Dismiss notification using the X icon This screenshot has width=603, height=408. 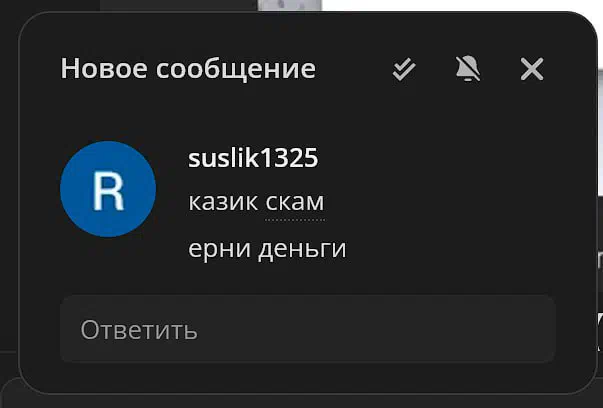(x=532, y=69)
